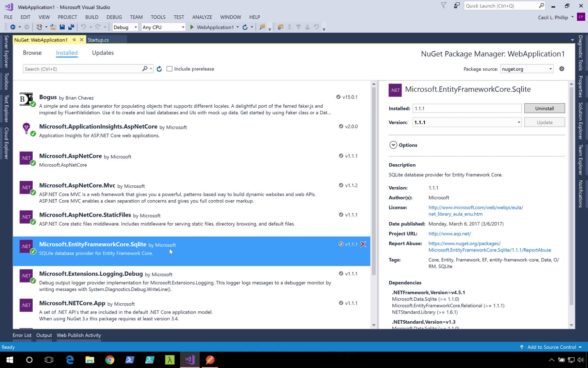The height and width of the screenshot is (368, 588).
Task: Open the Project URL asp.net link
Action: (x=450, y=234)
